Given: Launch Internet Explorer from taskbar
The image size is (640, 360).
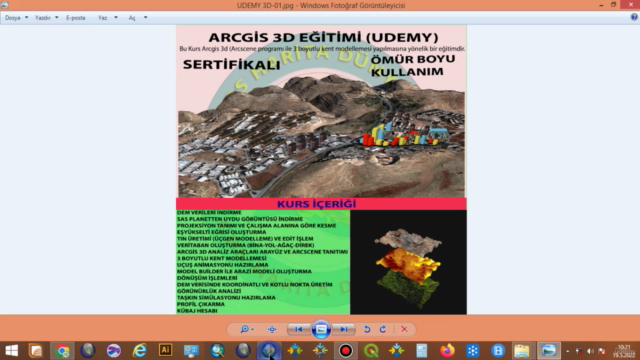Looking at the screenshot, I should click(x=140, y=351).
